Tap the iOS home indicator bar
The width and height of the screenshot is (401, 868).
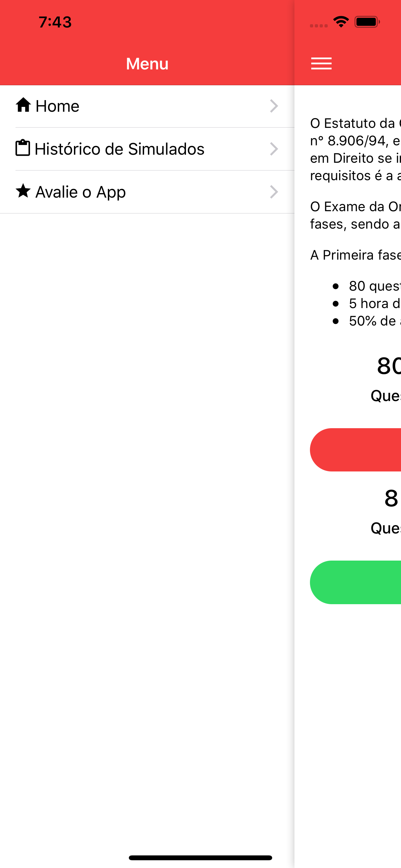click(200, 858)
